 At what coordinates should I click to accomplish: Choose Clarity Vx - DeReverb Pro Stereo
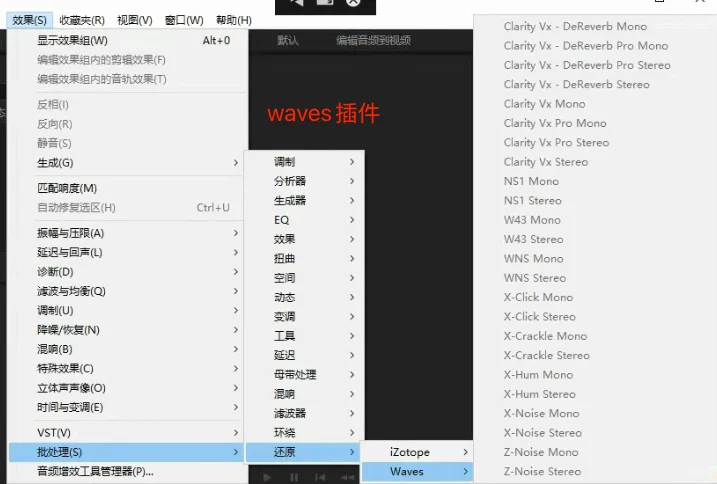(587, 65)
